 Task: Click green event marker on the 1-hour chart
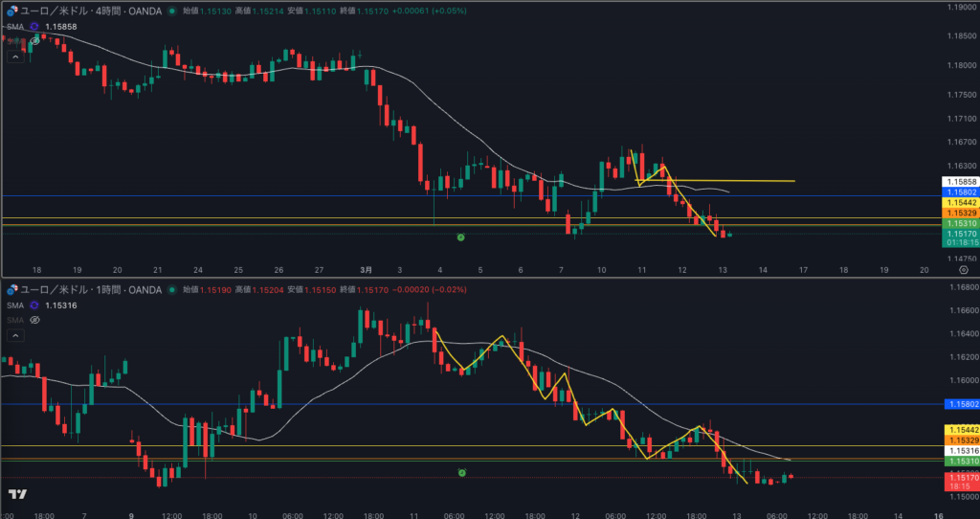(x=461, y=473)
